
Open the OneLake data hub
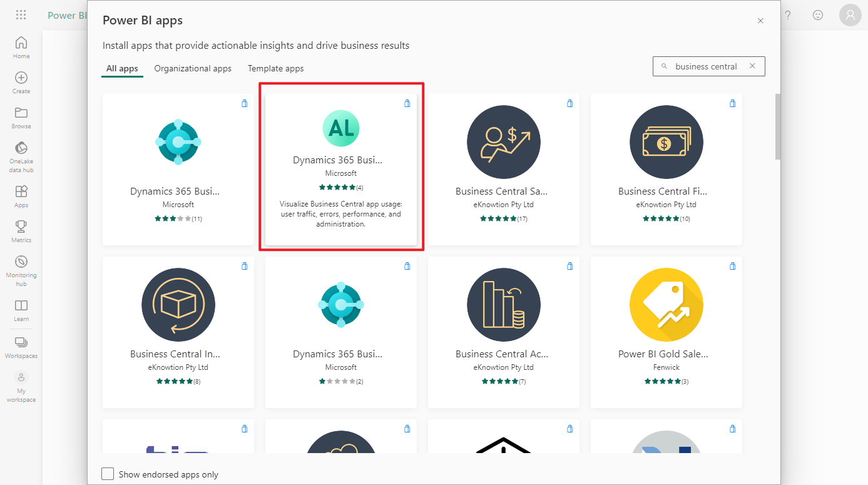21,152
